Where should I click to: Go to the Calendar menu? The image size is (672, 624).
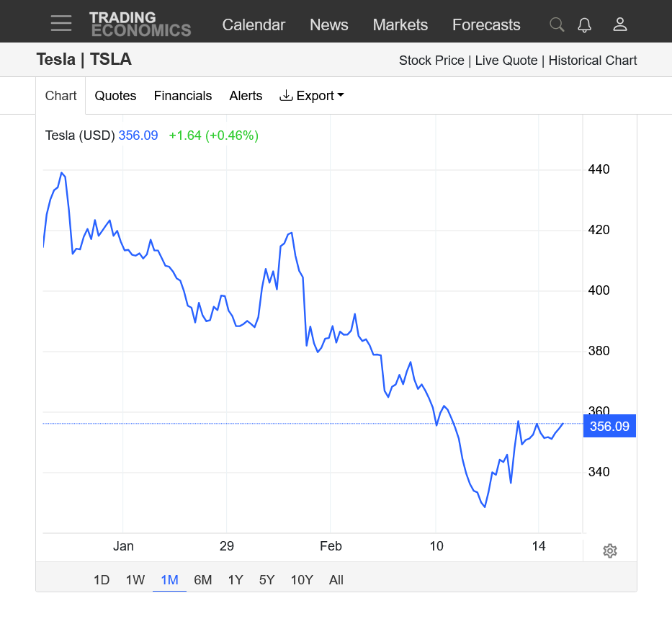[254, 24]
